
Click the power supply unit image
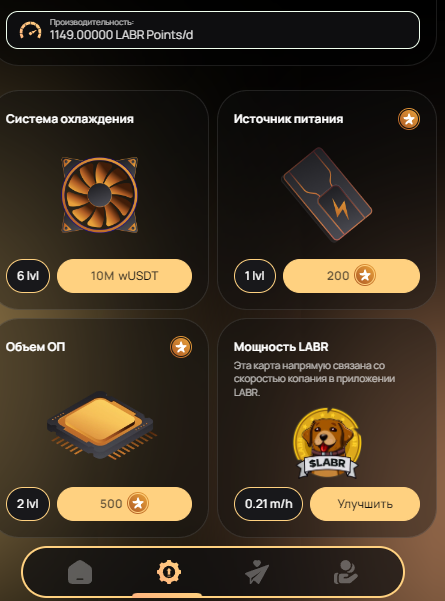(327, 195)
